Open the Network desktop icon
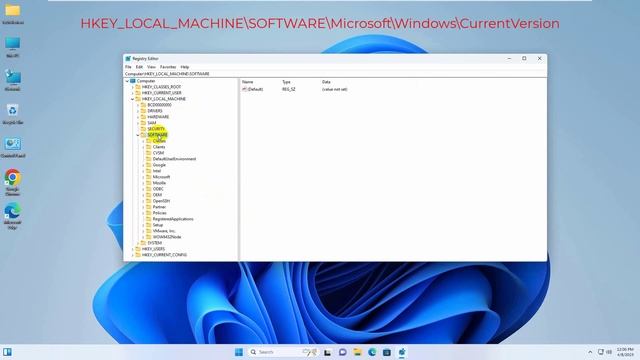Screen dimensions: 640x360 coord(13,80)
